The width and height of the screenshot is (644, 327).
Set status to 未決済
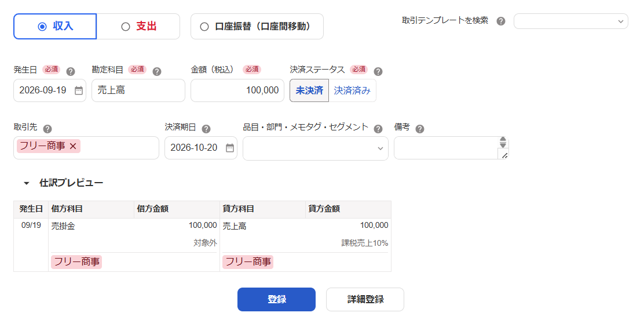[309, 90]
